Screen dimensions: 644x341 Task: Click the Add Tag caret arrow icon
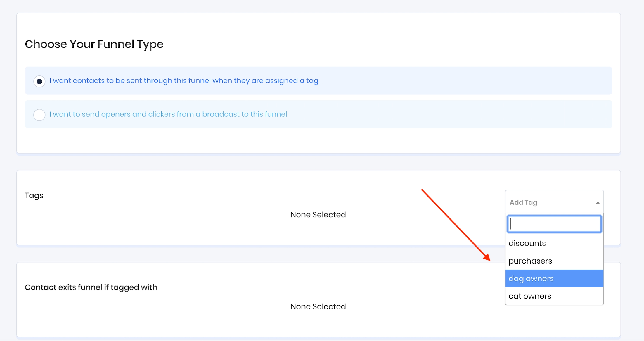pyautogui.click(x=598, y=203)
